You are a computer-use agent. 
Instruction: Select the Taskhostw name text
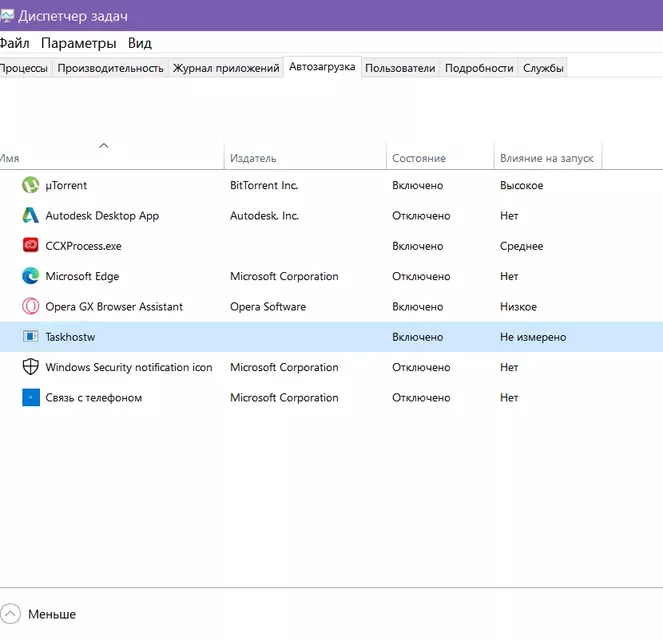(x=70, y=337)
